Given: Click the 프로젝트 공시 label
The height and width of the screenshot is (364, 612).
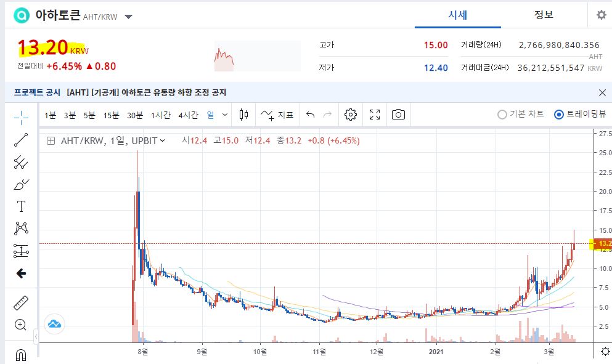Looking at the screenshot, I should [37, 92].
